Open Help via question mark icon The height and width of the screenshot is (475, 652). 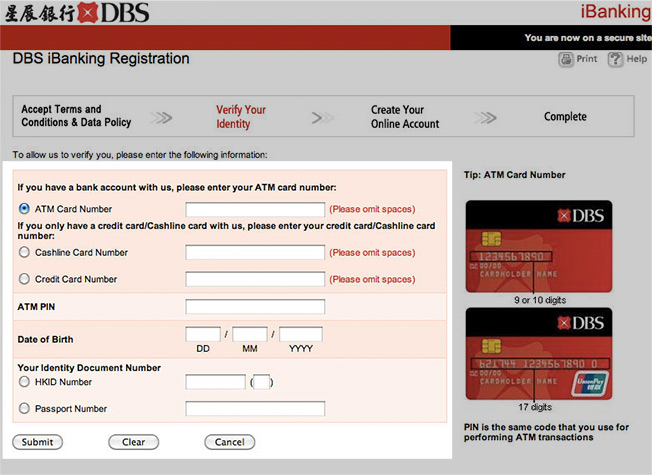[x=615, y=59]
